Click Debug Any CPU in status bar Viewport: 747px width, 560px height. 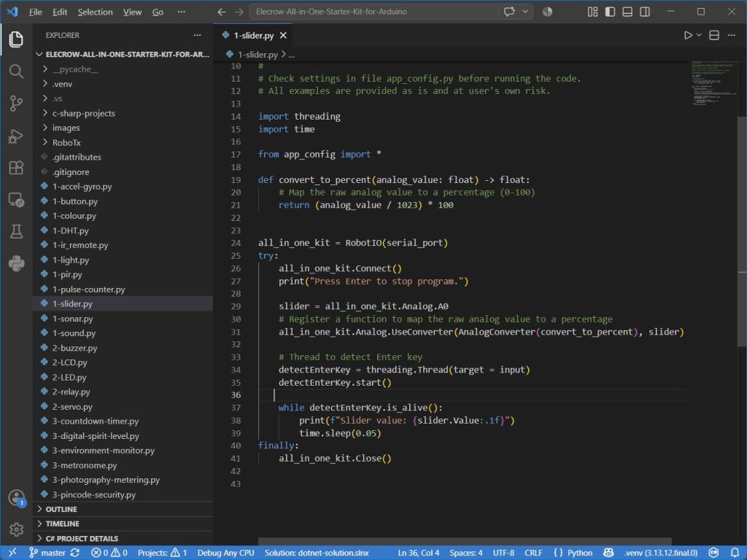pyautogui.click(x=226, y=553)
